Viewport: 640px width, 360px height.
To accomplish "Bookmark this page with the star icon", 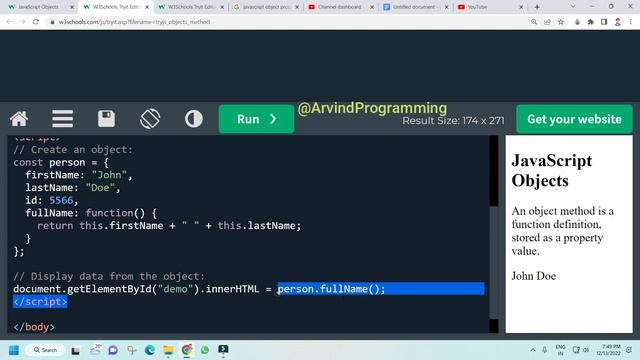I will click(561, 22).
